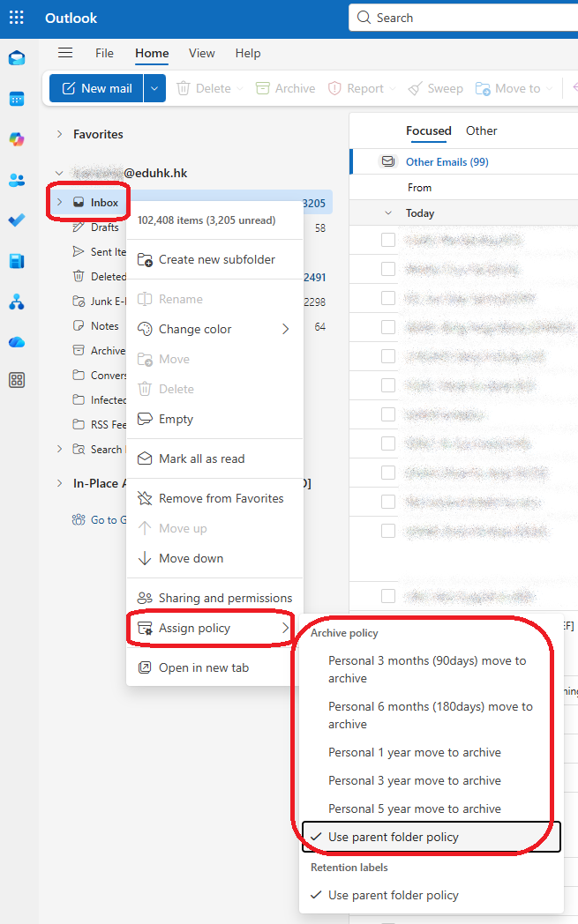Open the Delete options dropdown arrow

coord(239,88)
